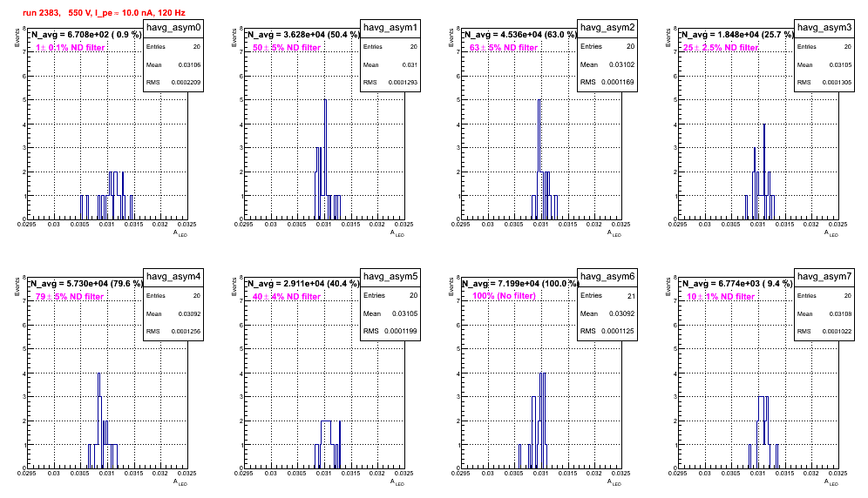Pick the magenta 1±0.1% ND filter caption
This screenshot has height=498, width=868.
[71, 48]
